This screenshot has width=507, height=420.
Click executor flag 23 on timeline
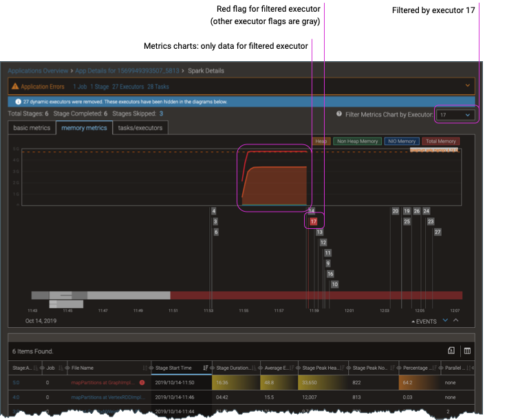click(x=431, y=221)
